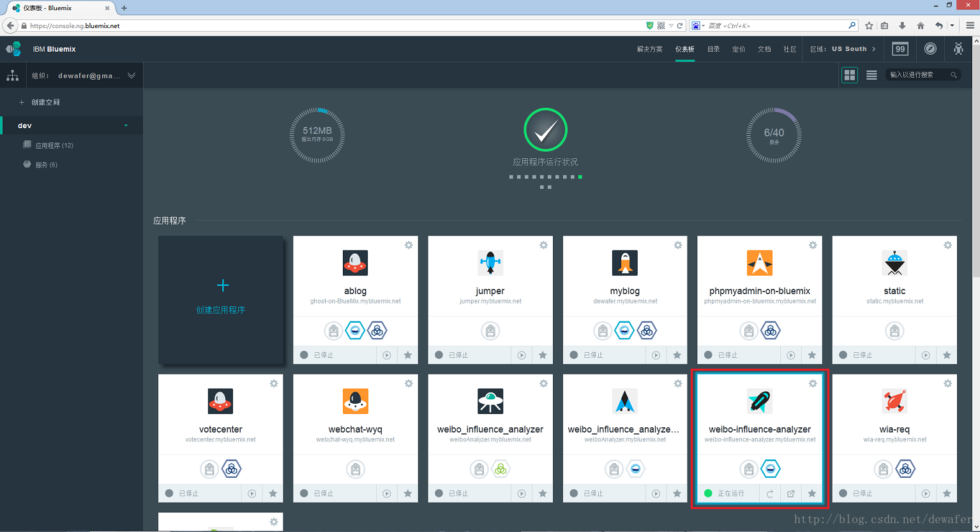The width and height of the screenshot is (980, 532).
Task: Toggle favorite star on ablog card
Action: click(408, 355)
